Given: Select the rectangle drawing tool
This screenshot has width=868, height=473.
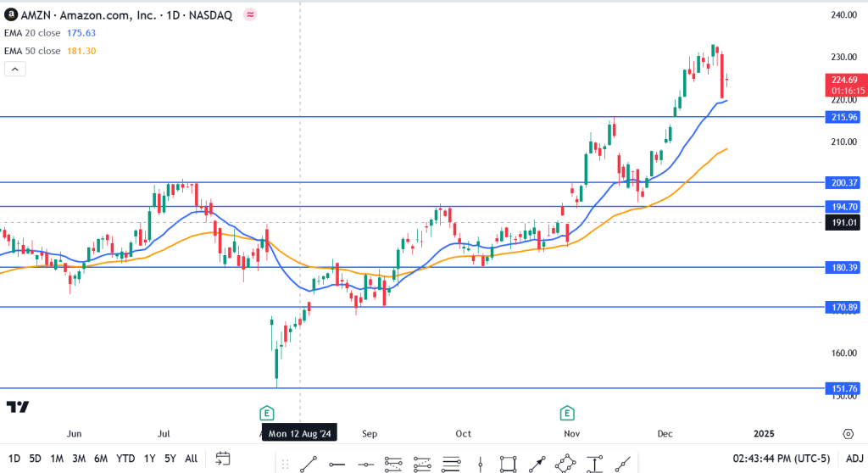Looking at the screenshot, I should tap(508, 464).
